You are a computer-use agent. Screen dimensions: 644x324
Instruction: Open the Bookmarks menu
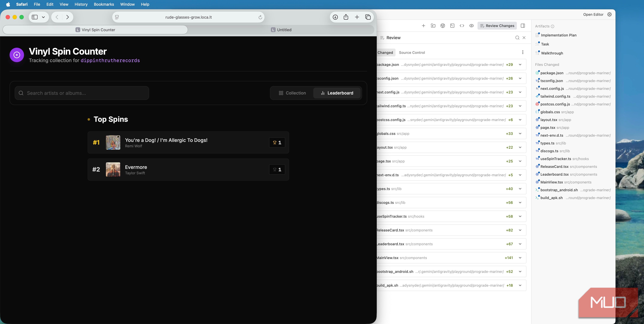pos(104,4)
